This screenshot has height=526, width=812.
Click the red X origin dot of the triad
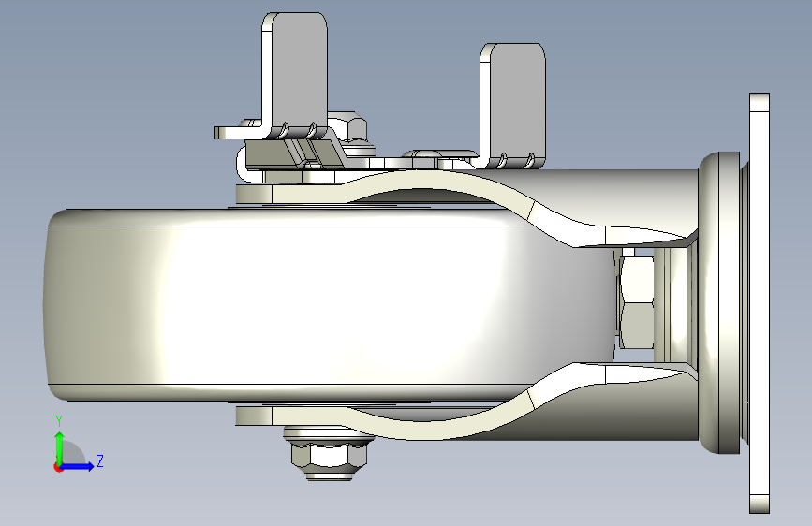pyautogui.click(x=57, y=467)
